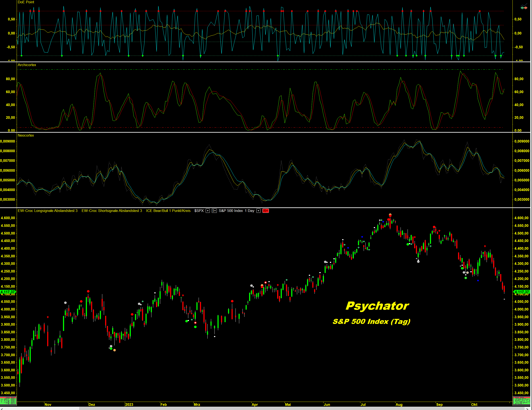The image size is (532, 410).
Task: Open the 1 Day timeframe dropdown arrow
Action: (259, 211)
